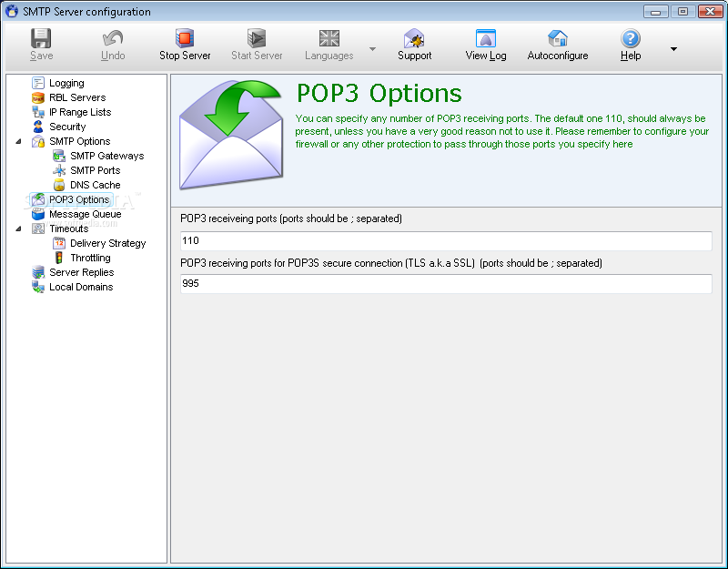Click the POP3S secure connection field label
Viewport: 728px width, 569px height.
click(391, 263)
